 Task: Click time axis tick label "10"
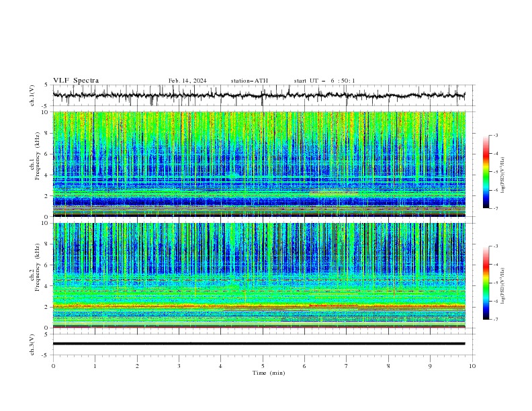tap(472, 366)
